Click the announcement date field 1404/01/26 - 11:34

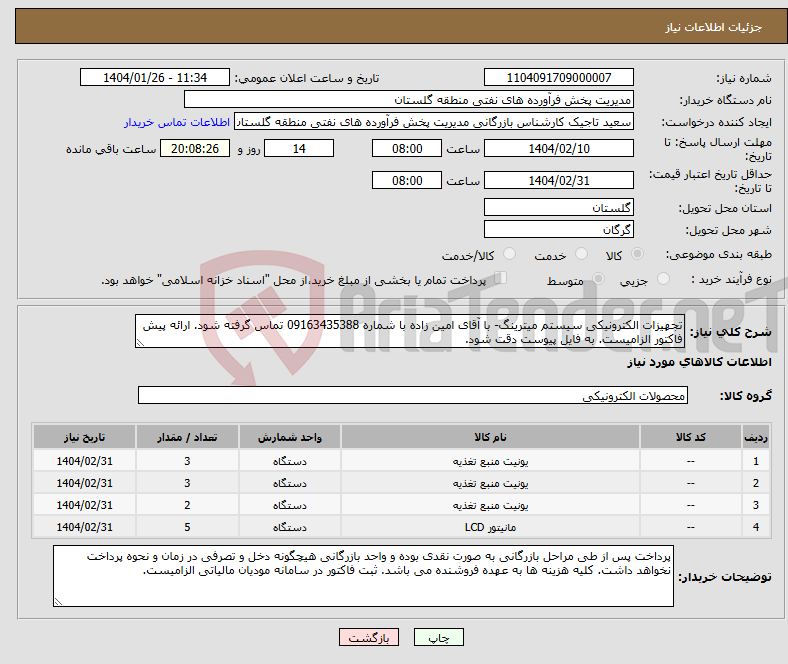click(x=155, y=77)
